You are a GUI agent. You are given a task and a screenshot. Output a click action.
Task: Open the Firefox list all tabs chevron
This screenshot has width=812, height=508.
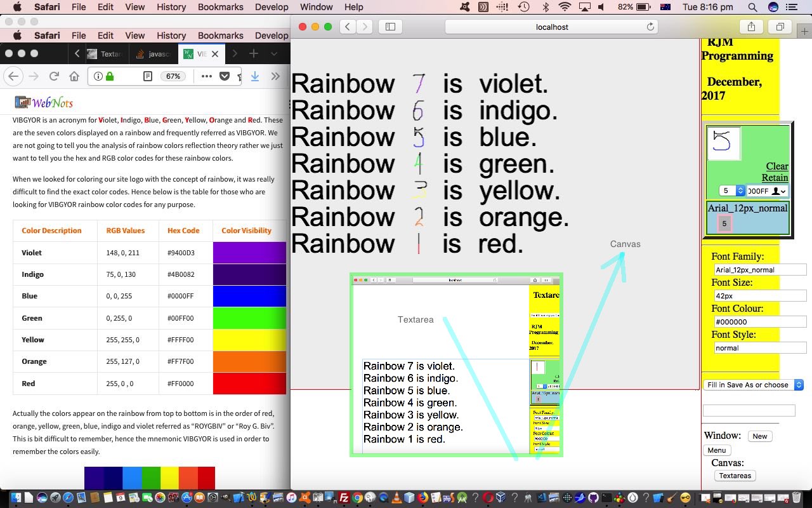(274, 54)
